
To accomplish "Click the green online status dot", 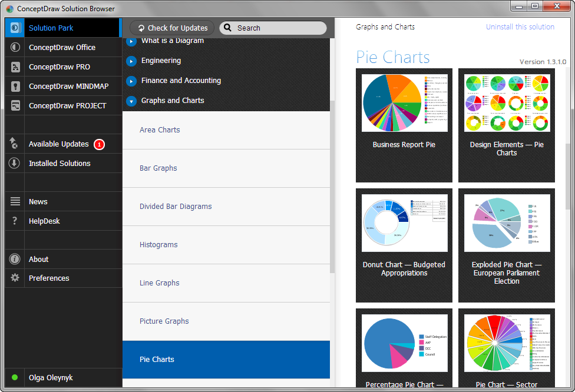I will 15,377.
